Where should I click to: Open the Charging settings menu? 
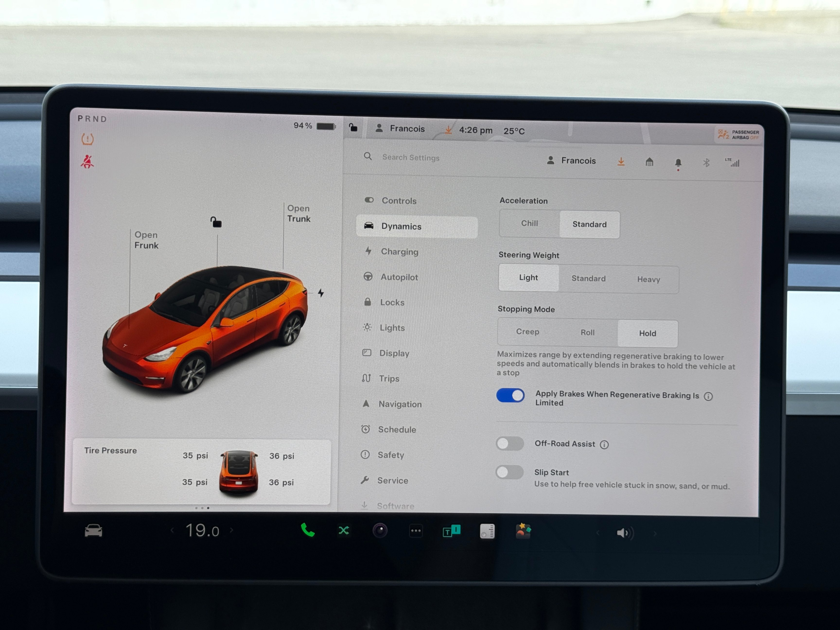coord(399,252)
